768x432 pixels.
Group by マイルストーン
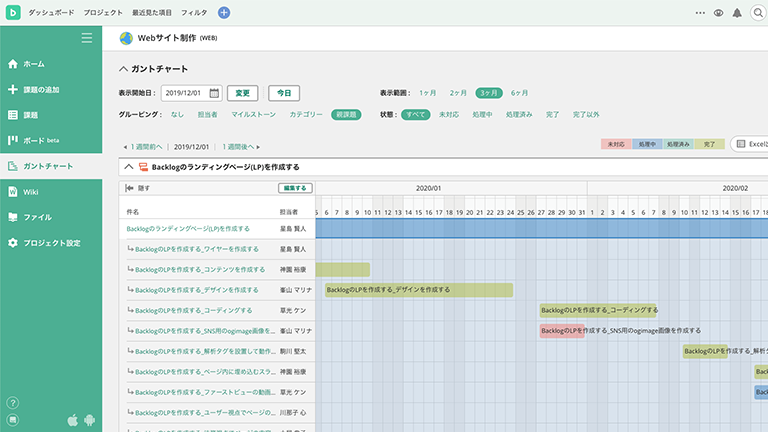[x=253, y=115]
